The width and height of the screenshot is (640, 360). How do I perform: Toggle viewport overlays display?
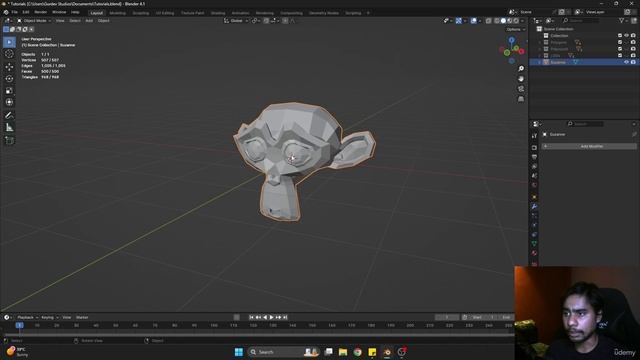tap(473, 21)
